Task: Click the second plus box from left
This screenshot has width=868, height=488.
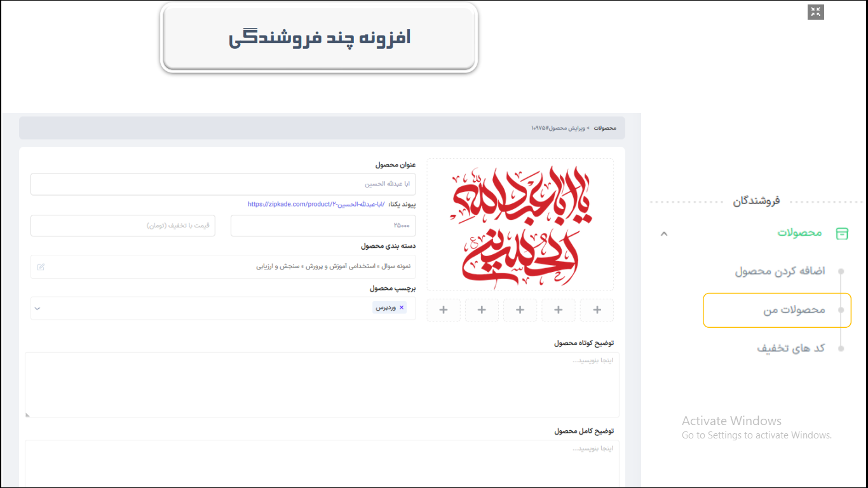Action: tap(482, 310)
